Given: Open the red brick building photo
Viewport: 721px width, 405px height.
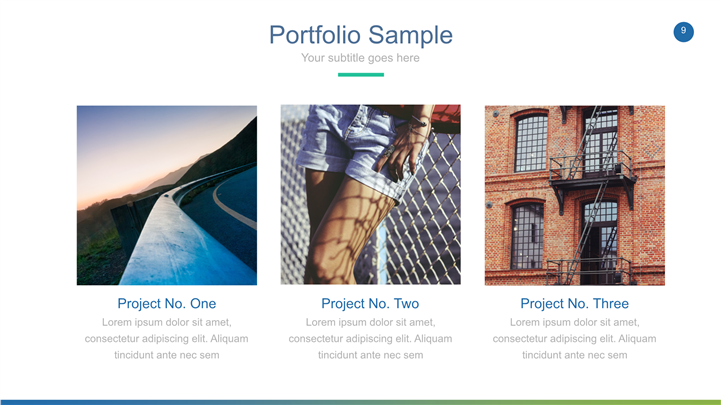Looking at the screenshot, I should tap(574, 195).
